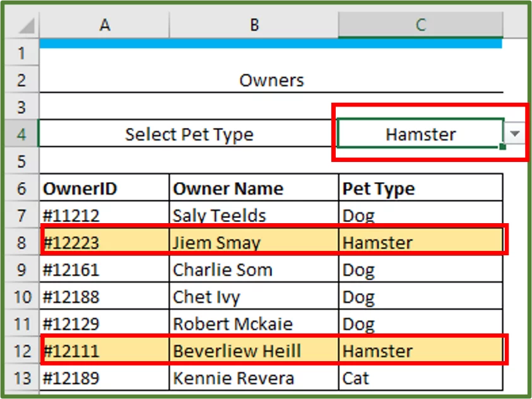Select the Owner Name header cell
The width and height of the screenshot is (532, 399).
(x=254, y=188)
